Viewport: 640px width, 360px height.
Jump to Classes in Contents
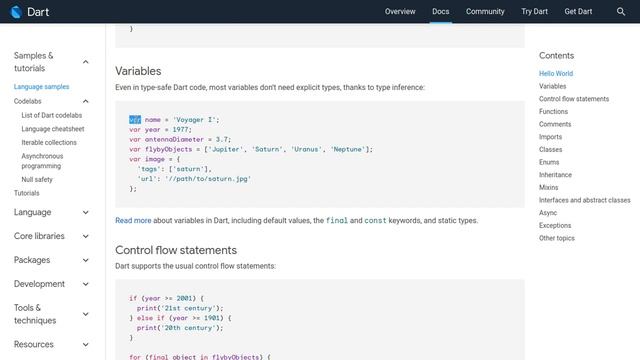(x=550, y=149)
